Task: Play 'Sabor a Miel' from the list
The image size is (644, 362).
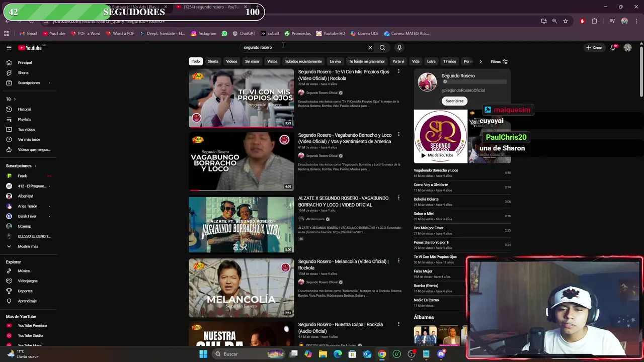Action: 462,216
